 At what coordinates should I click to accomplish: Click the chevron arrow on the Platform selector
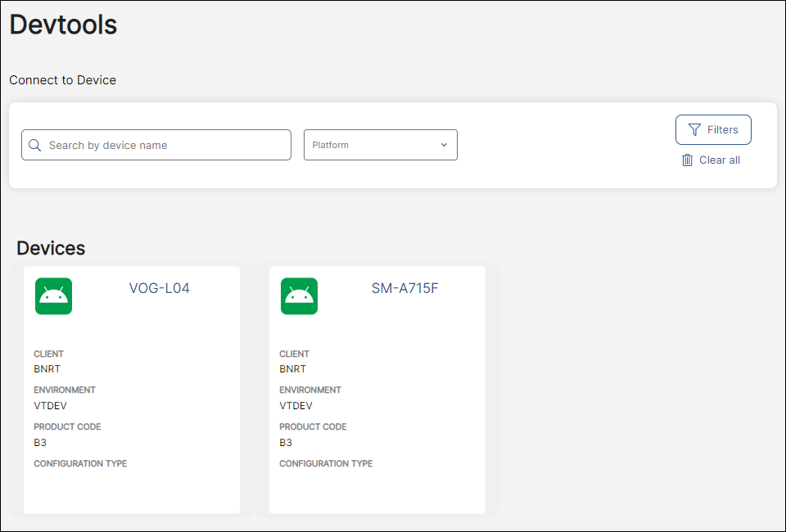tap(444, 144)
